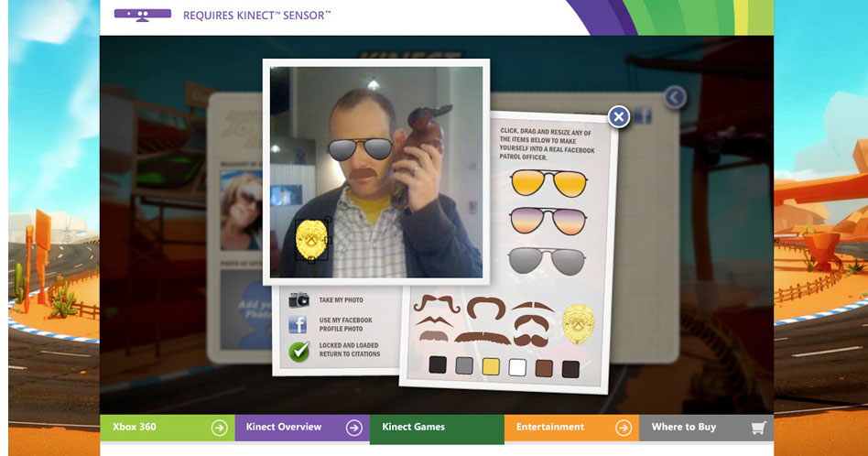The image size is (868, 456).
Task: Open the Kinect Overview tab
Action: [x=302, y=428]
